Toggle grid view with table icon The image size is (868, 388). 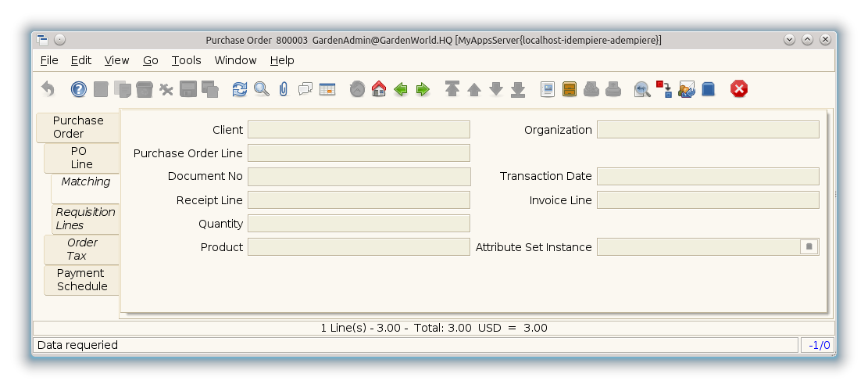327,89
